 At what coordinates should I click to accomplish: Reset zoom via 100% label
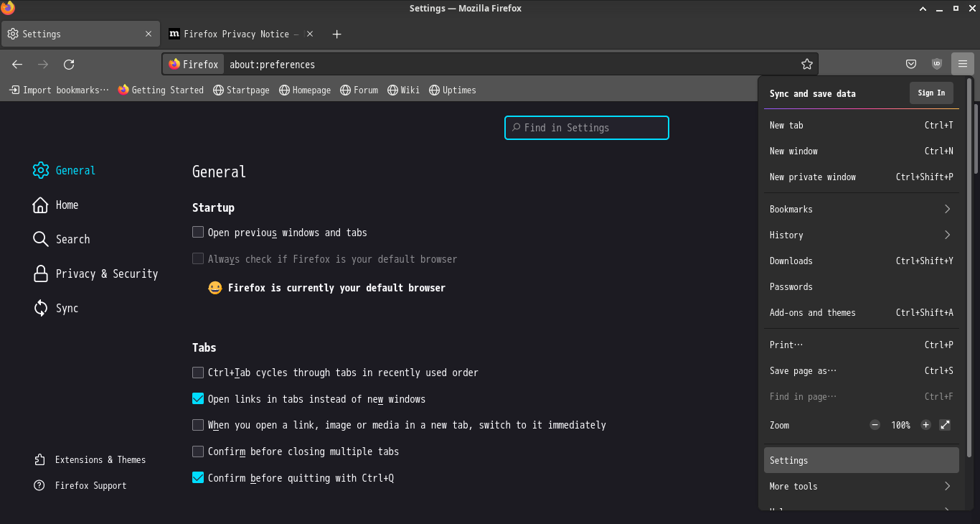tap(900, 425)
